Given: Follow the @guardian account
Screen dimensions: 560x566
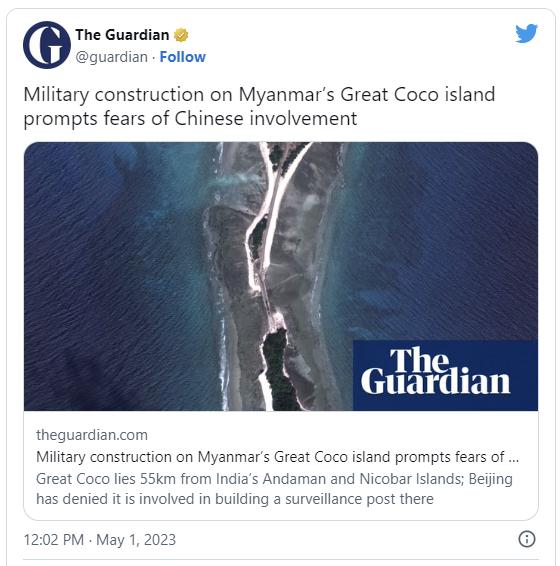Looking at the screenshot, I should [182, 57].
